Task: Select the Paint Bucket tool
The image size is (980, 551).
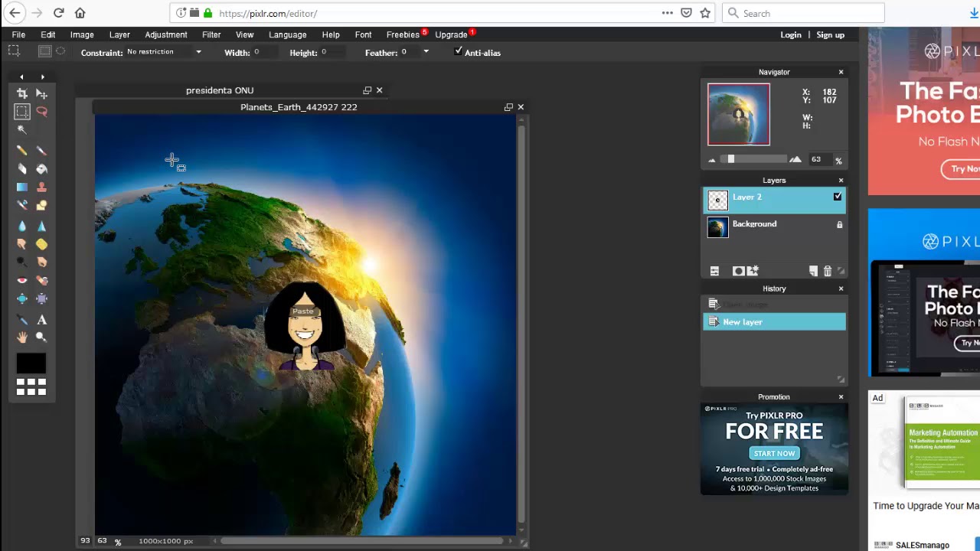Action: click(41, 168)
